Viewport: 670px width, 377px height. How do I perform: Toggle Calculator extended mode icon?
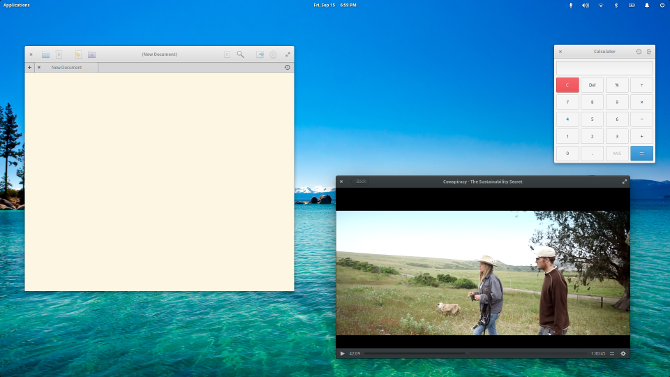[x=649, y=51]
